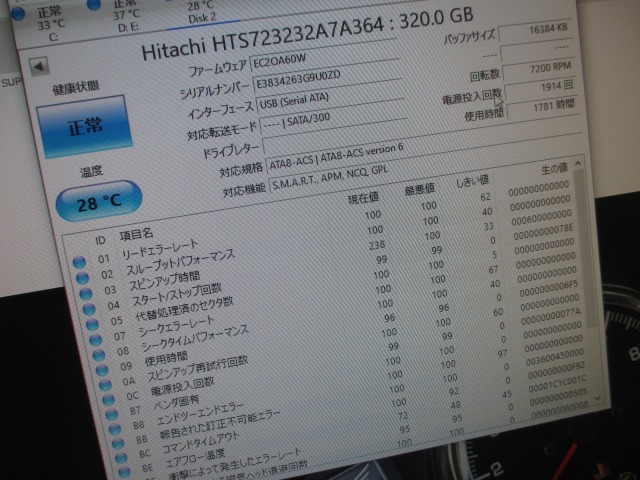This screenshot has height=480, width=640.
Task: Click the blue status circle for D: E: drive
Action: click(x=93, y=4)
